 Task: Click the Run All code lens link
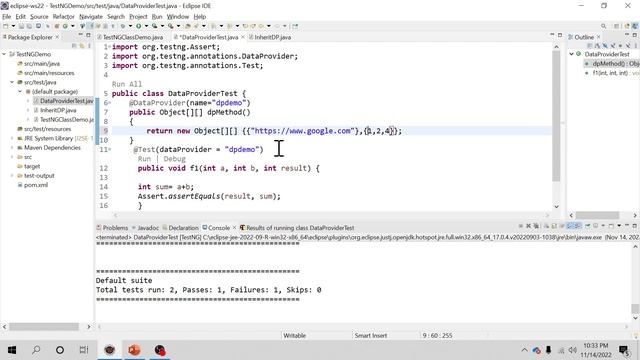(x=127, y=84)
